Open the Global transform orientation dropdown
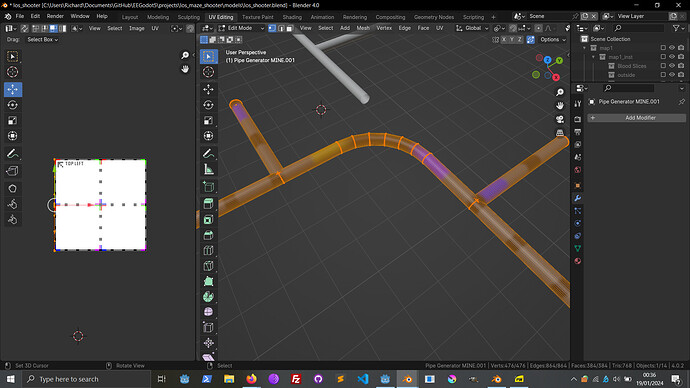The width and height of the screenshot is (690, 388). point(472,28)
